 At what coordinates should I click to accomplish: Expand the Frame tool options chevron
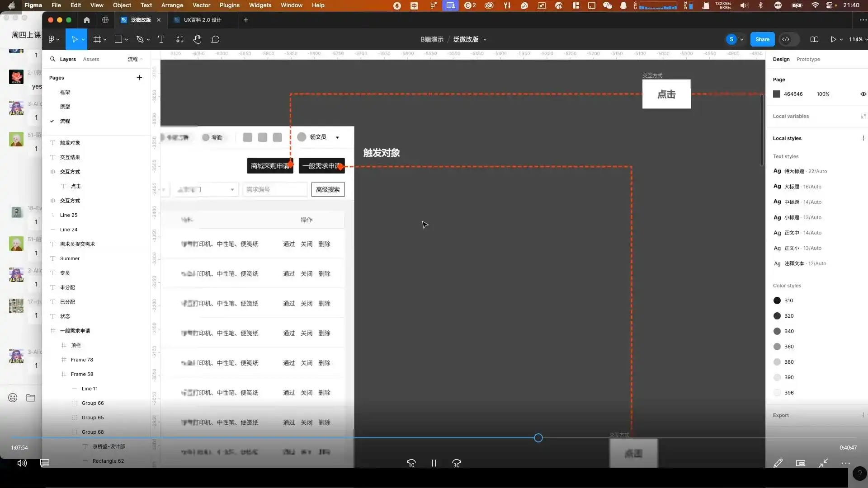coord(105,39)
